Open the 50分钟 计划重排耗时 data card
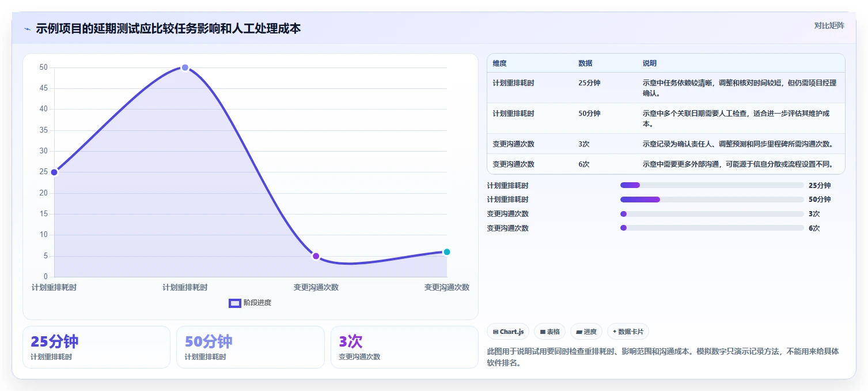Viewport: 868px width, 391px height. click(251, 347)
